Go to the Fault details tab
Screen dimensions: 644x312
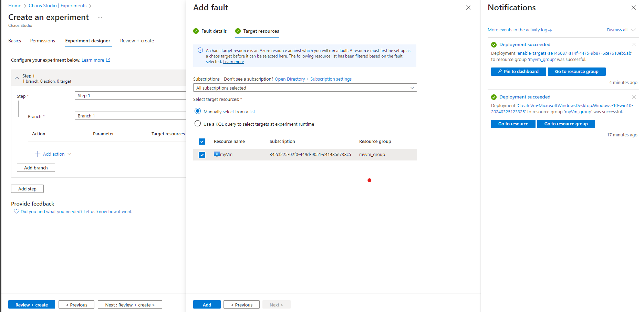(214, 31)
